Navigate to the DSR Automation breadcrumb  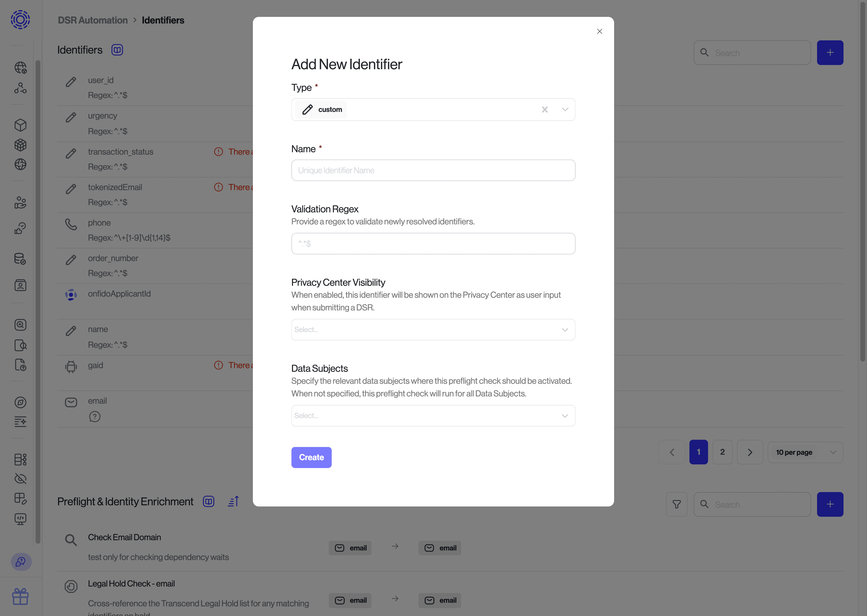92,20
